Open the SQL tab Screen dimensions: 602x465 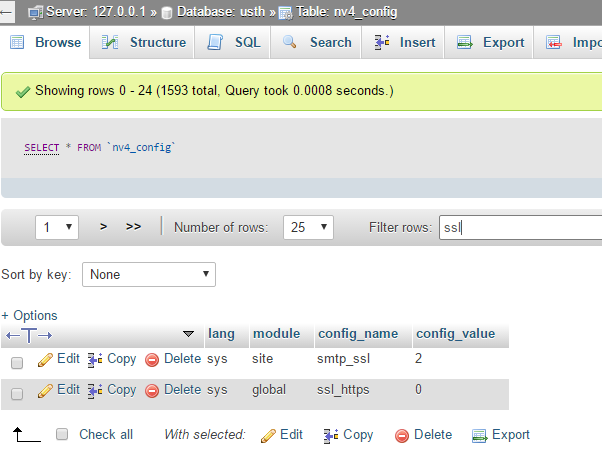pyautogui.click(x=232, y=42)
